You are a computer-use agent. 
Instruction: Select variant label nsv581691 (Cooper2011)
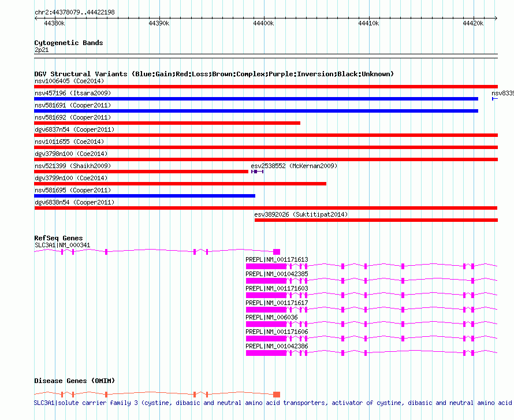(73, 105)
